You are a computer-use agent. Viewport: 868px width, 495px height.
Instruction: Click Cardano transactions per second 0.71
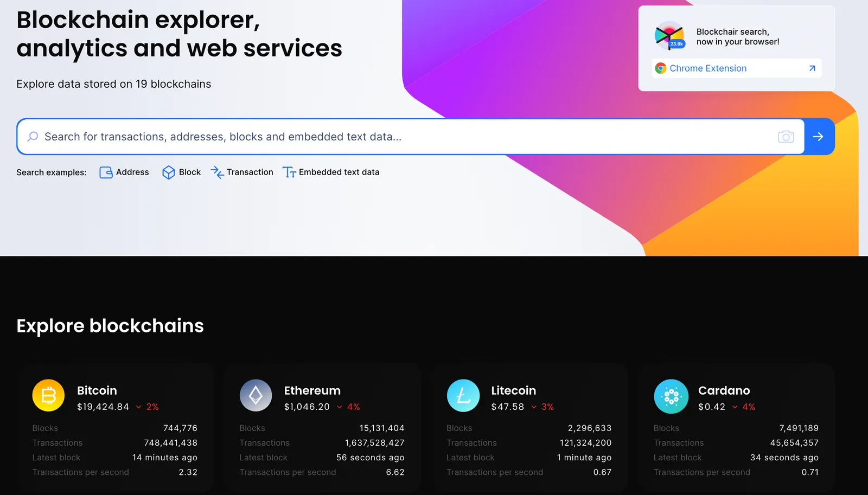(x=810, y=472)
